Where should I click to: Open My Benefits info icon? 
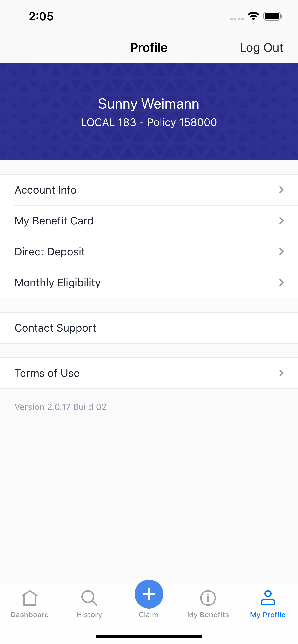click(x=208, y=598)
